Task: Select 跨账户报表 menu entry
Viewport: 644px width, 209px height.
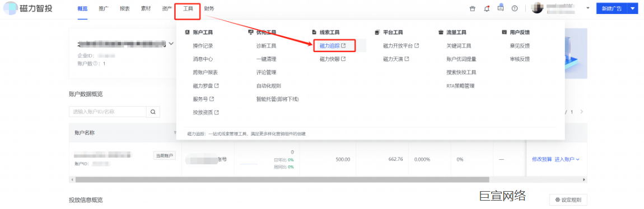Action: (206, 73)
